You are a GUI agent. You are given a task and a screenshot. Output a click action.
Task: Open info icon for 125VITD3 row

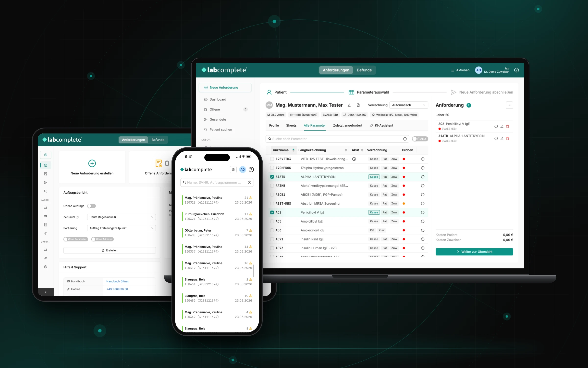tap(423, 159)
